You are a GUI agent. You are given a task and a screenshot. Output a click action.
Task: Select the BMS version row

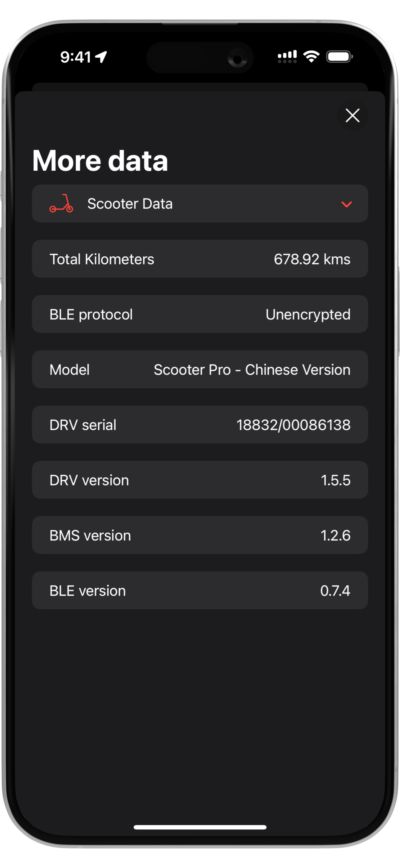(x=200, y=535)
